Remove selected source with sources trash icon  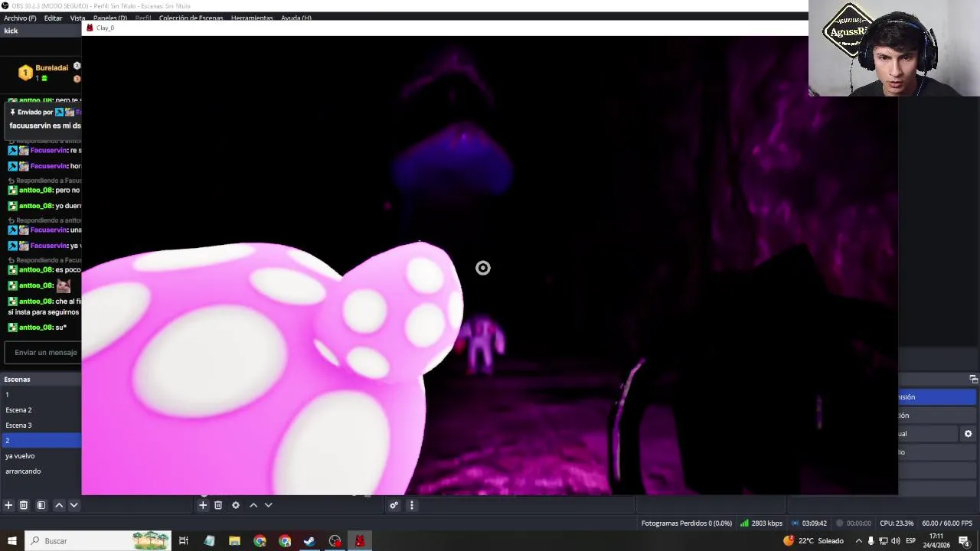point(218,505)
